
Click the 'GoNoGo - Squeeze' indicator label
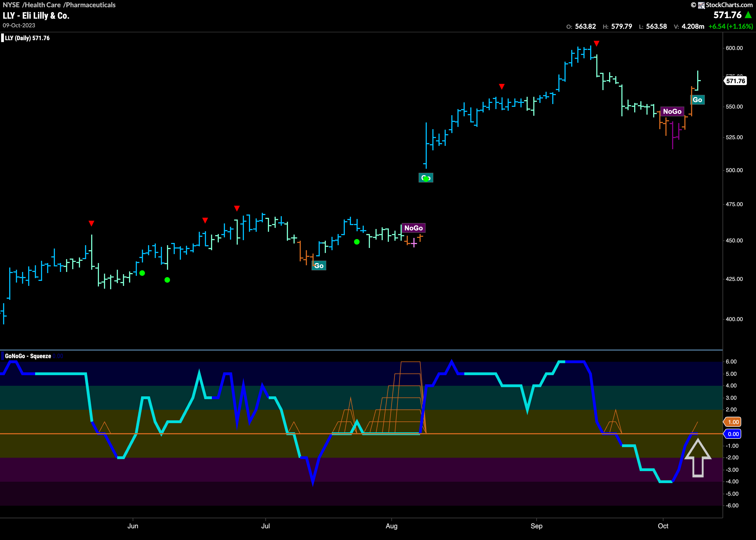click(28, 356)
